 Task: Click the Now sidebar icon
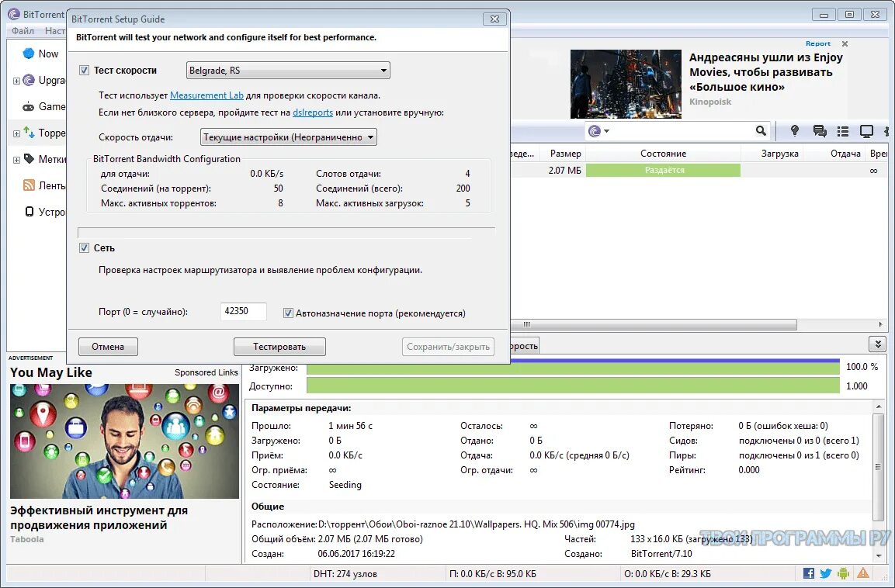coord(29,54)
